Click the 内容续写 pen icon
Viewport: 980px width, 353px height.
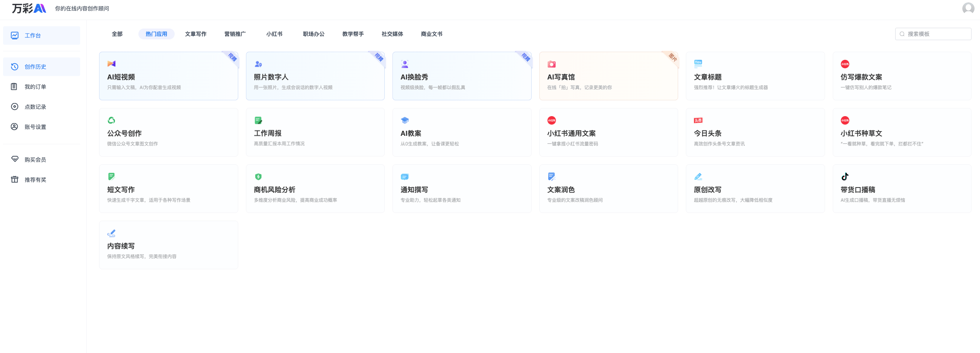click(x=111, y=233)
